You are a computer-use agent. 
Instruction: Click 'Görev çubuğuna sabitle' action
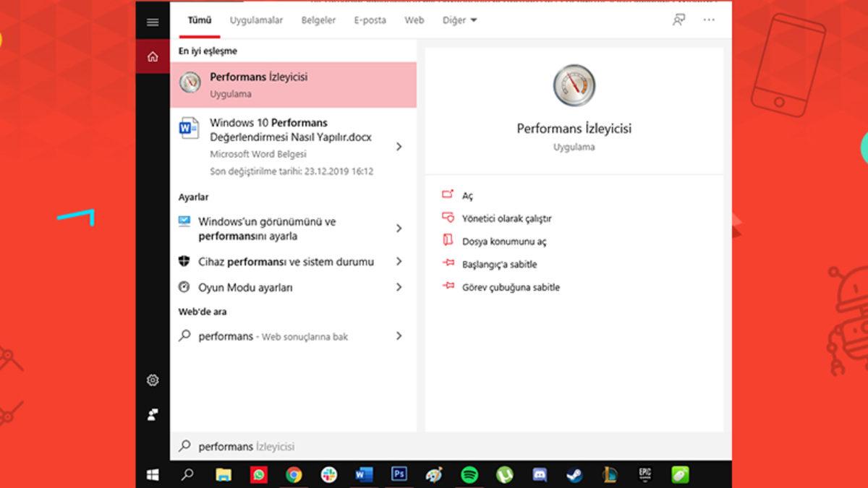[514, 287]
